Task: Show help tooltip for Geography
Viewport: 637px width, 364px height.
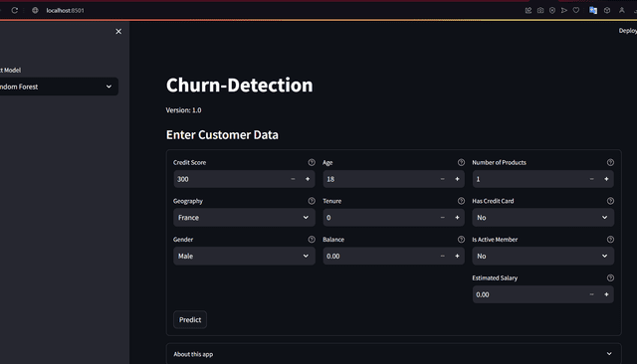Action: point(312,201)
